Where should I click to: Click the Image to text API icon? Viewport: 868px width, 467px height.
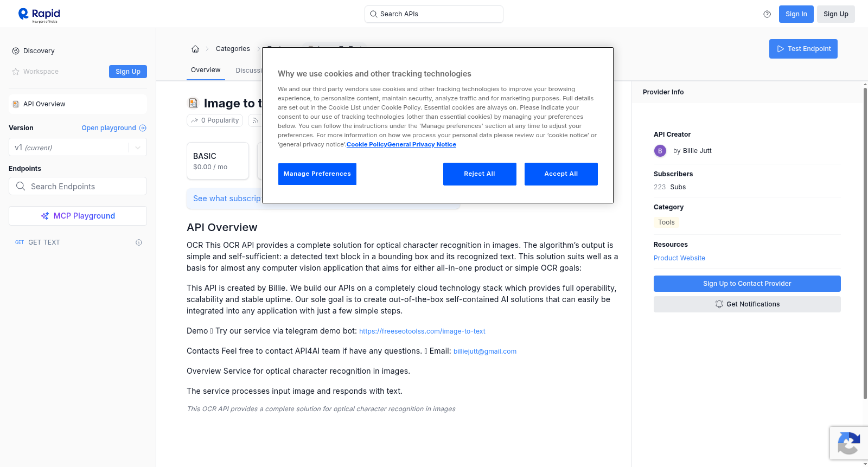pos(193,103)
